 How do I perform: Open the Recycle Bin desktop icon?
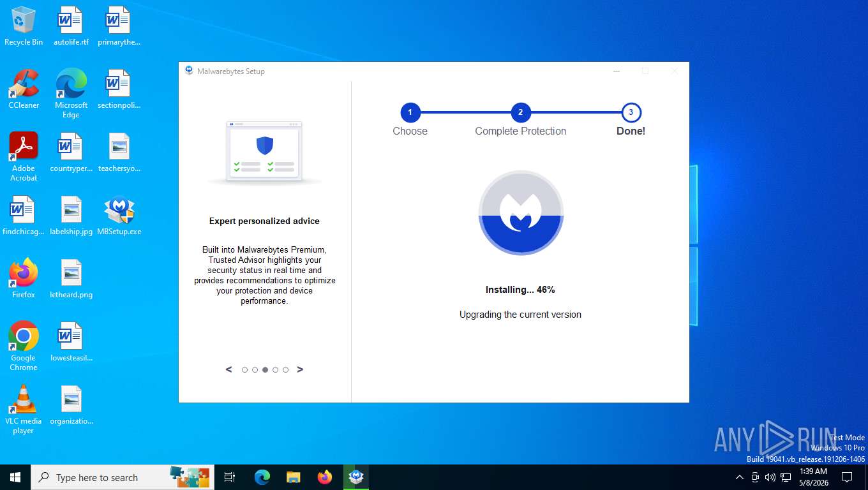coord(24,26)
